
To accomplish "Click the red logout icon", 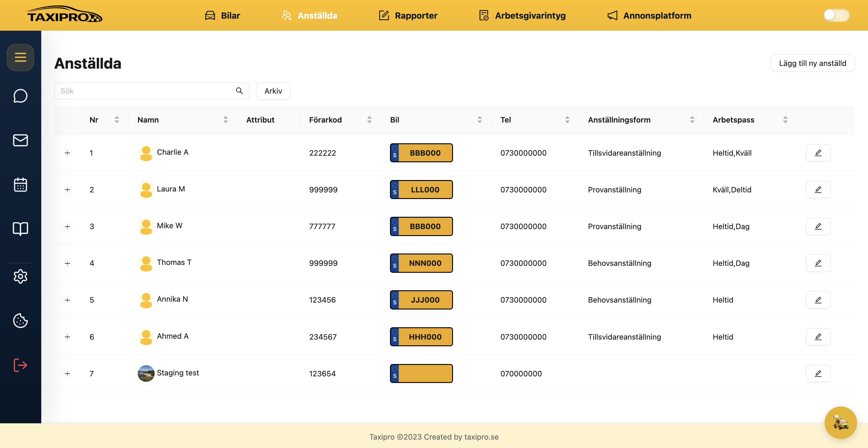I will 20,365.
